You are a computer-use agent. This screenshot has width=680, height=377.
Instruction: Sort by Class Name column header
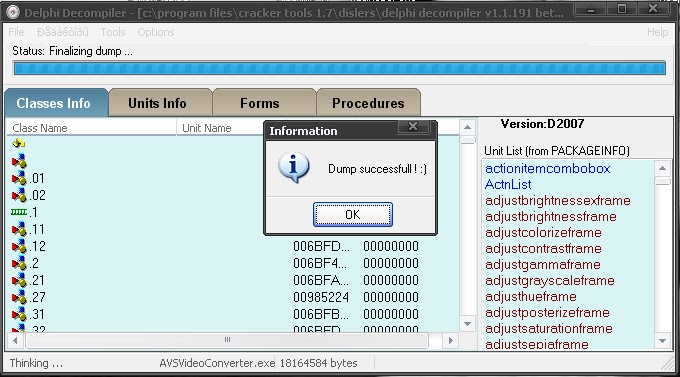(92, 128)
